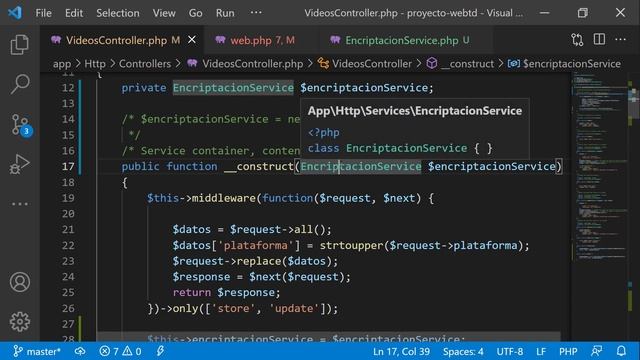Click 'class EncriptacionService' in hover popup
The height and width of the screenshot is (360, 640).
(x=387, y=148)
